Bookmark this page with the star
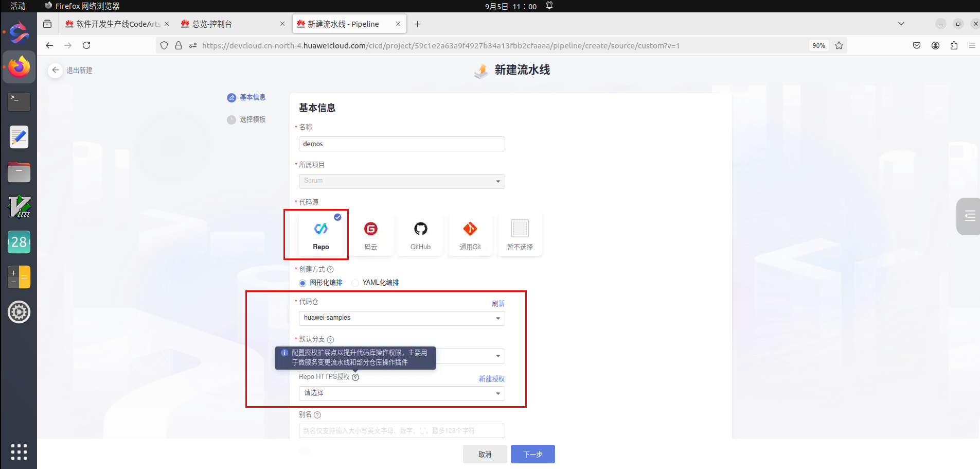Screen dimensions: 980x469 coord(839,45)
